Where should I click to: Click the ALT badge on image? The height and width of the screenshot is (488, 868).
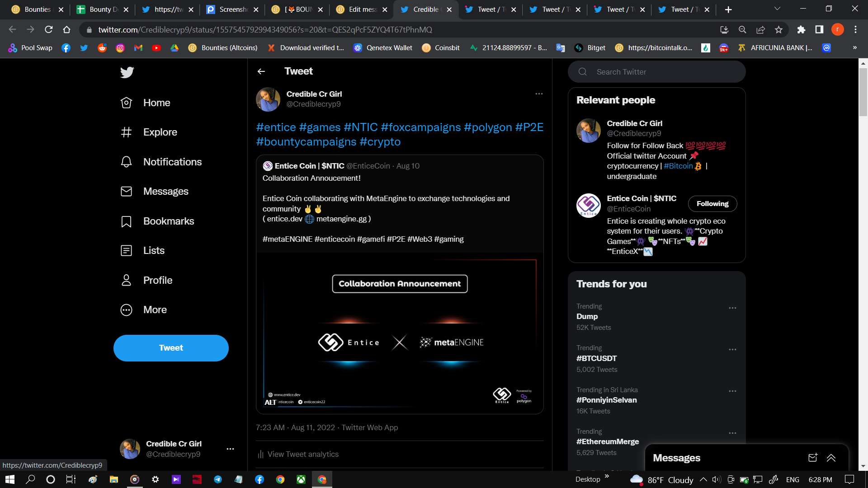pos(270,403)
